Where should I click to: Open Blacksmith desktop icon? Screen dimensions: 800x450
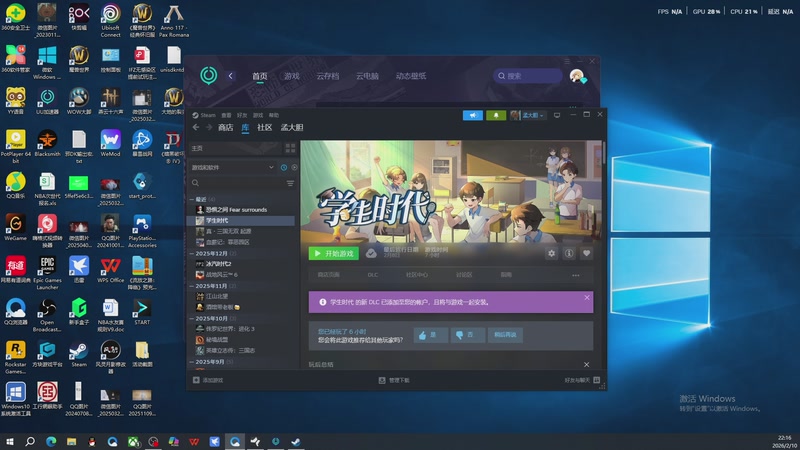(47, 143)
